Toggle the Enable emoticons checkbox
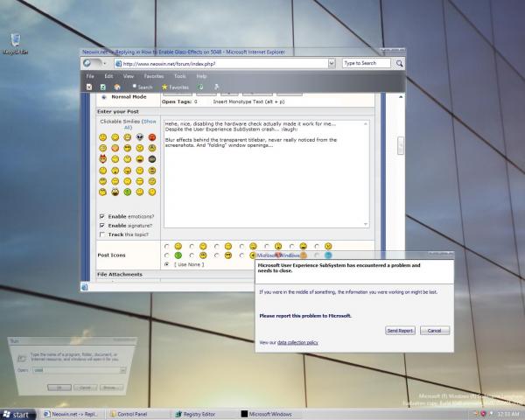This screenshot has height=420, width=525. coord(102,216)
